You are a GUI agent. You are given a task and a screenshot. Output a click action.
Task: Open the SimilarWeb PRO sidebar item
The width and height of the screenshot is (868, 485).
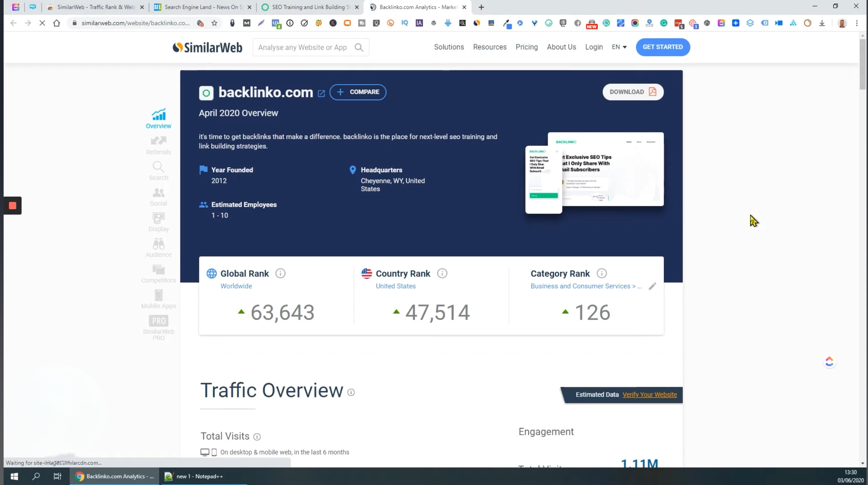159,328
